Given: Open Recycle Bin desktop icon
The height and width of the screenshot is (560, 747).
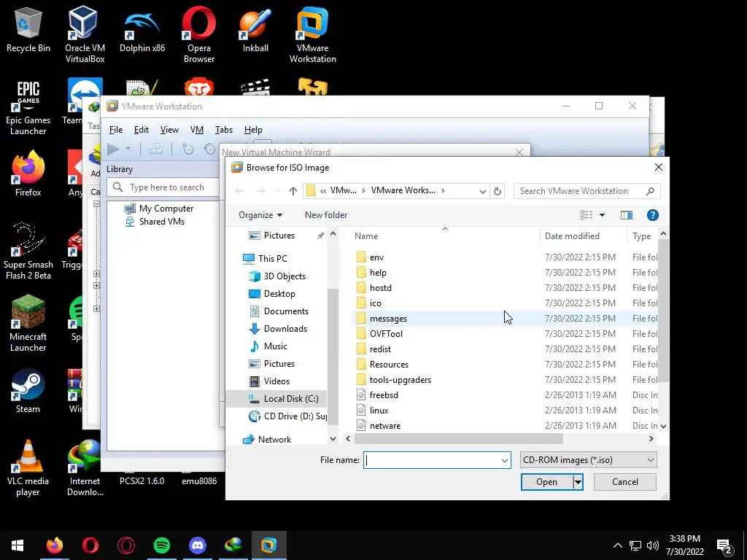Looking at the screenshot, I should tap(28, 31).
